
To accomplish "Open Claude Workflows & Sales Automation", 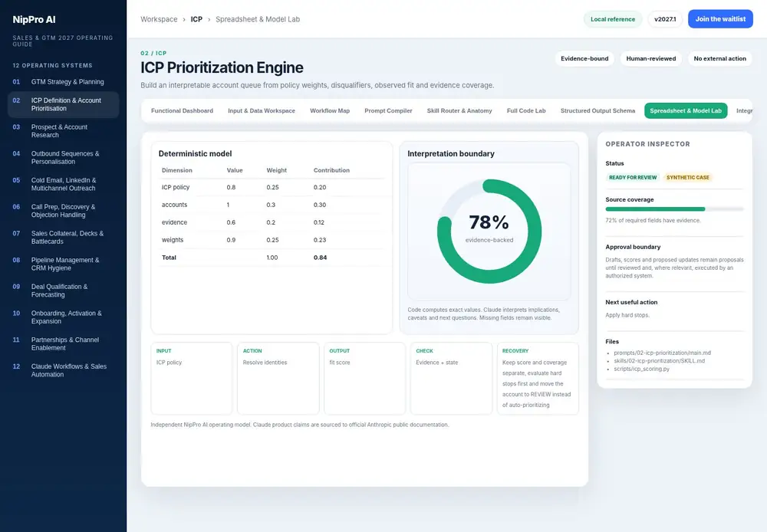I will click(x=63, y=370).
